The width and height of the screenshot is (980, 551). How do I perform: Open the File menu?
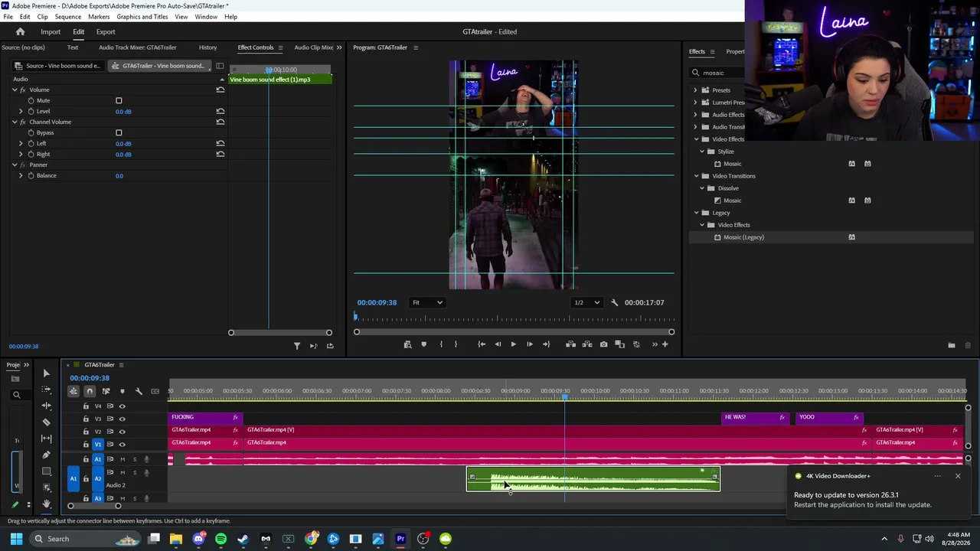coord(8,17)
